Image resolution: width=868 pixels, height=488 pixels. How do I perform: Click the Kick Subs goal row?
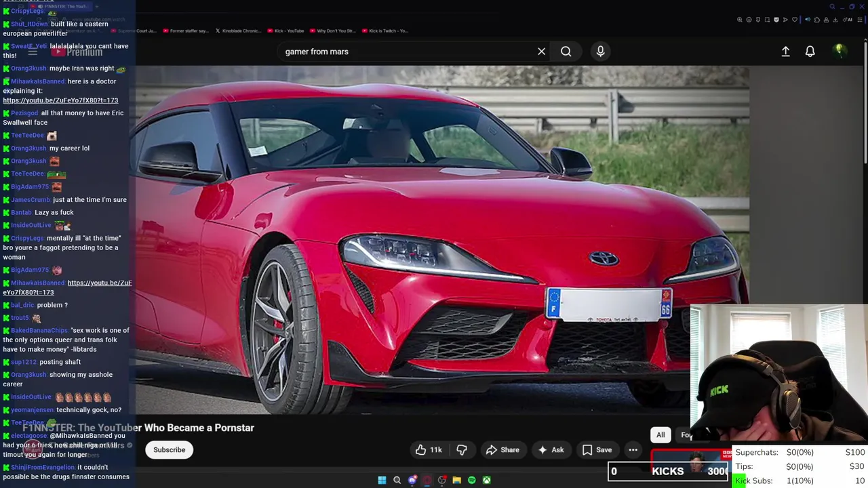800,481
